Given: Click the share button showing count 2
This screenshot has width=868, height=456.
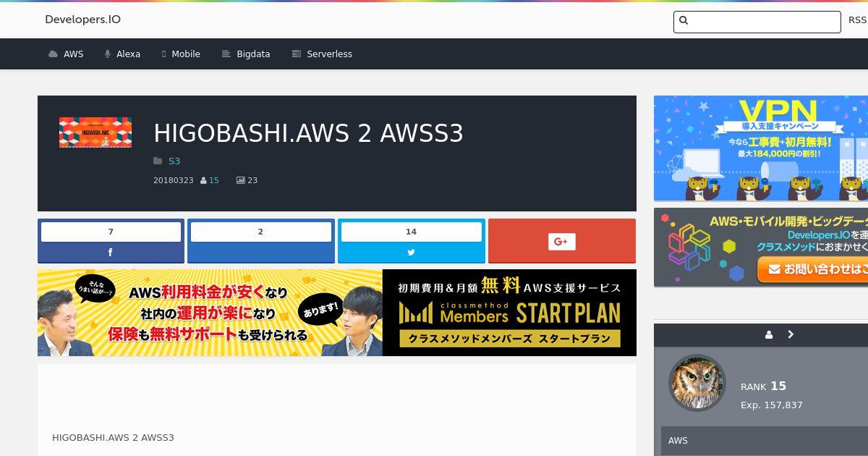Looking at the screenshot, I should 261,241.
